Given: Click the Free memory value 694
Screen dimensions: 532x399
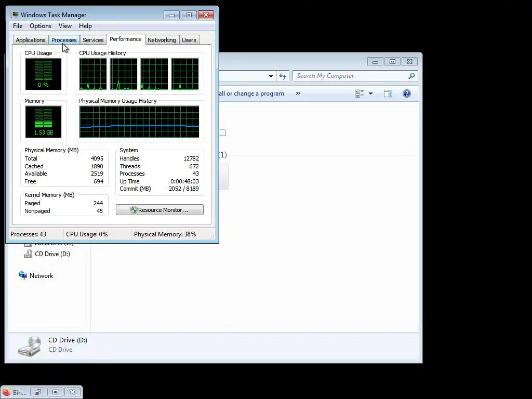Looking at the screenshot, I should (98, 181).
